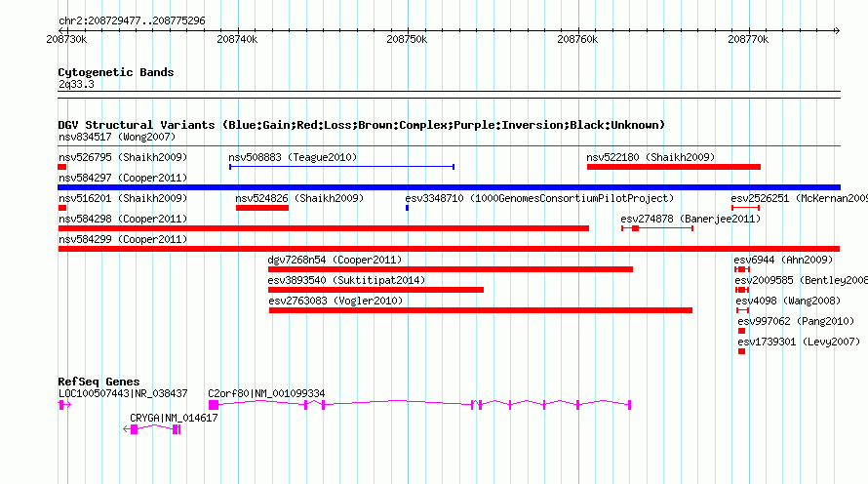Click the CRYGA|NM_014617 gene label
868x484 pixels.
coord(174,418)
